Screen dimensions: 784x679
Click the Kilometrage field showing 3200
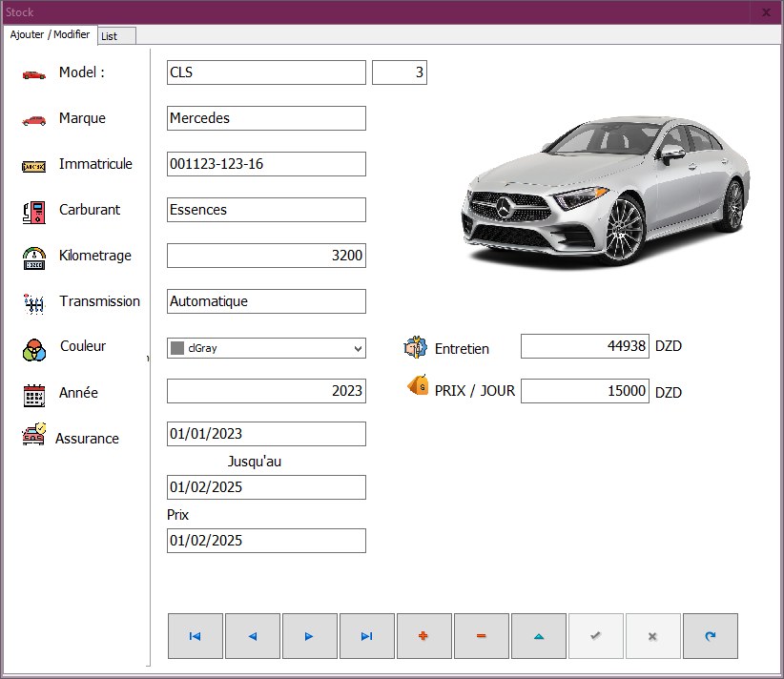(x=266, y=256)
